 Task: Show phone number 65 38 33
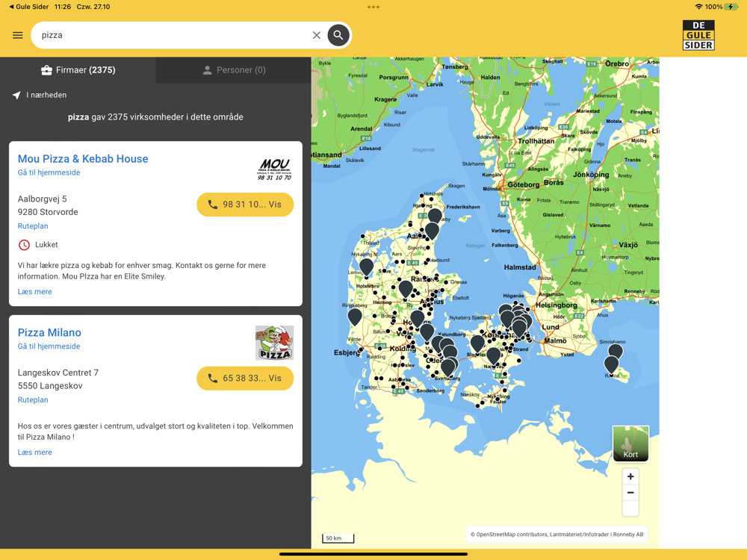click(x=245, y=378)
